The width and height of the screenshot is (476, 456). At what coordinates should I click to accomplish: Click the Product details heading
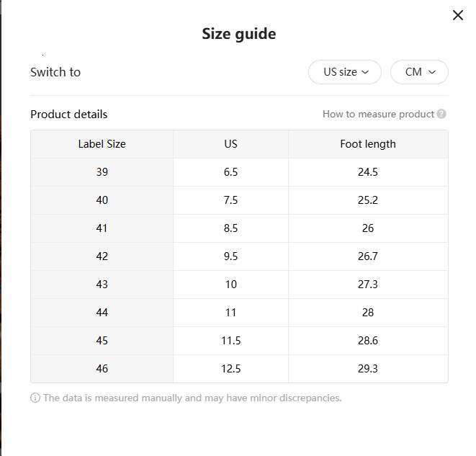click(69, 114)
